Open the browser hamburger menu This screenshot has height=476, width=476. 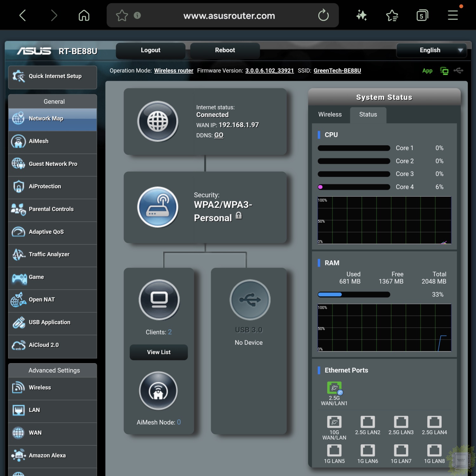(453, 15)
